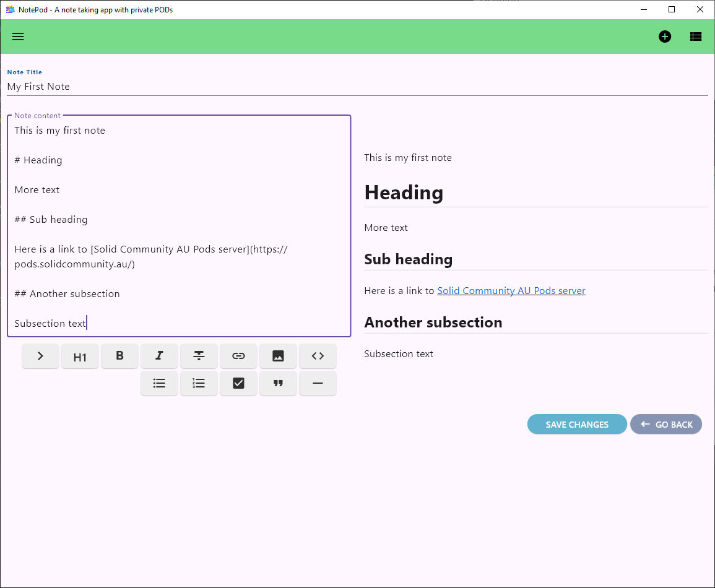This screenshot has width=715, height=588.
Task: Insert a code block
Action: click(x=318, y=356)
